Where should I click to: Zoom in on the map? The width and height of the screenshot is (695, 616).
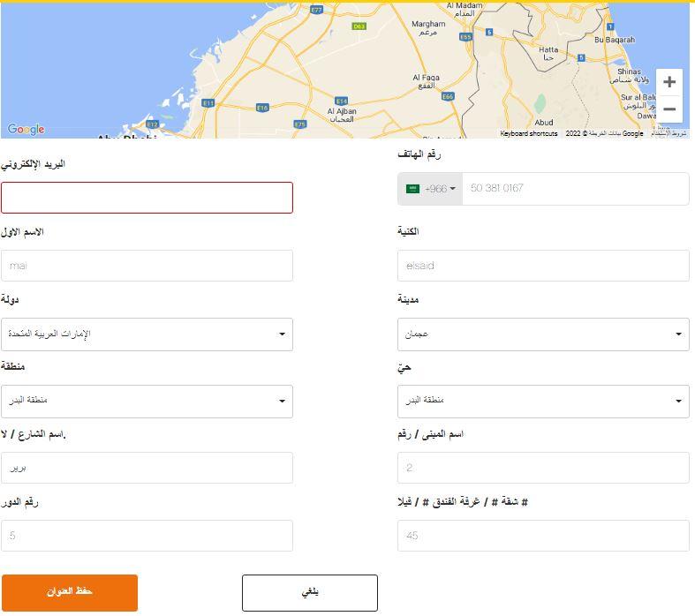pyautogui.click(x=669, y=82)
